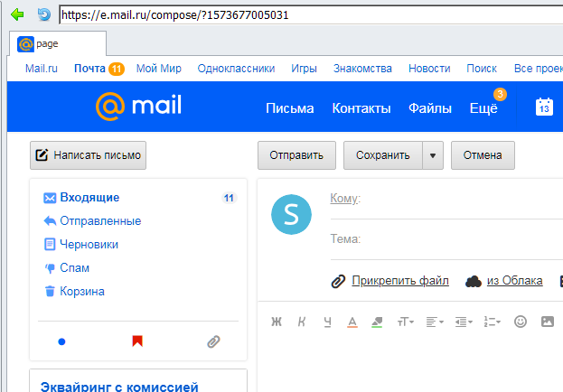The height and width of the screenshot is (392, 563).
Task: Click the Отправить button
Action: click(x=296, y=155)
